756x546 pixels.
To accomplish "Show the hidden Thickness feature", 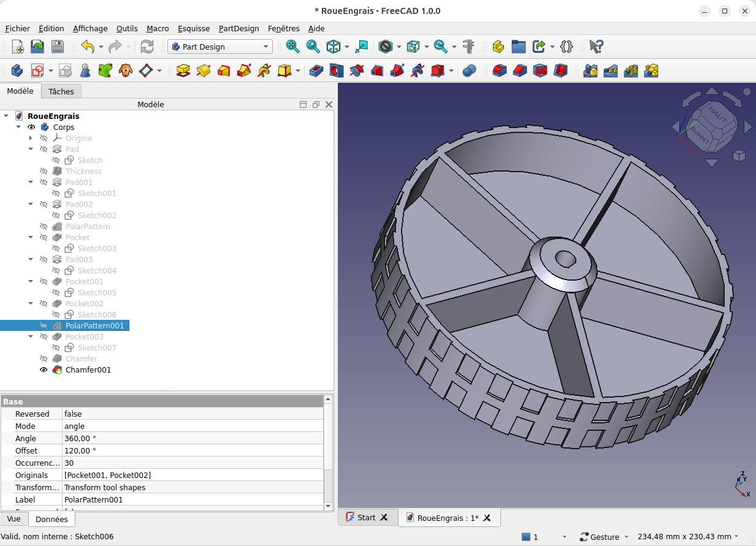I will (x=44, y=172).
